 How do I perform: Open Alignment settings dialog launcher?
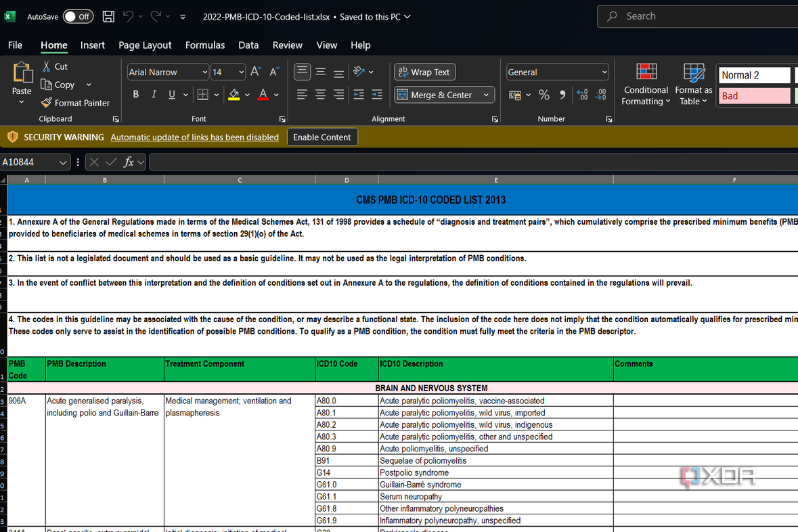495,119
